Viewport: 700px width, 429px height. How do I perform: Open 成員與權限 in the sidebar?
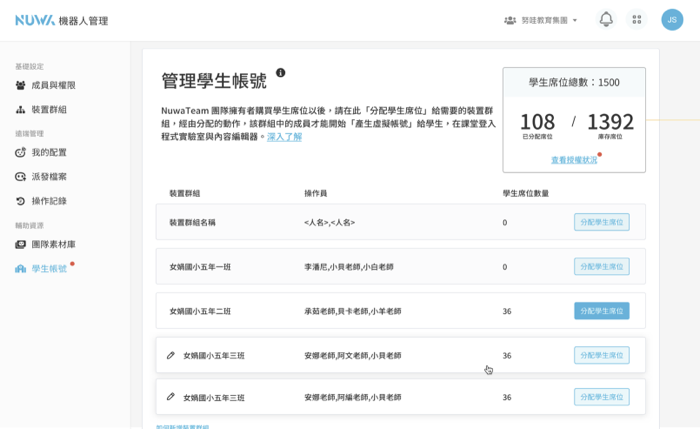tap(52, 85)
